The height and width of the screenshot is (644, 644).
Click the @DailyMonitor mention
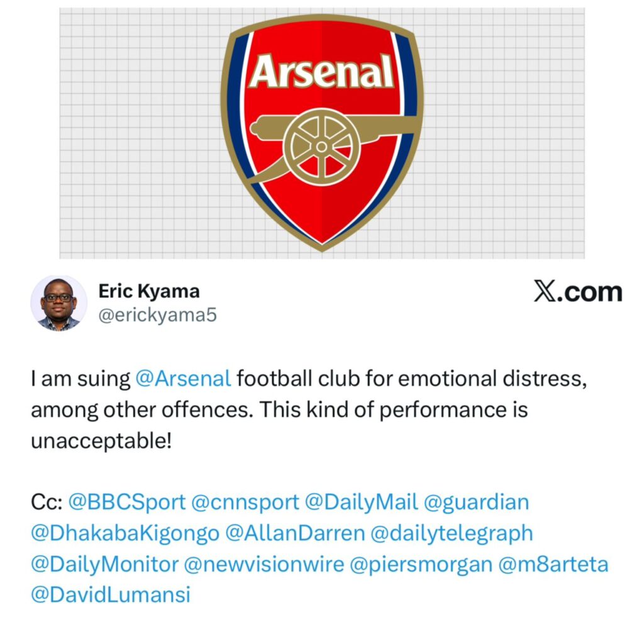click(104, 564)
